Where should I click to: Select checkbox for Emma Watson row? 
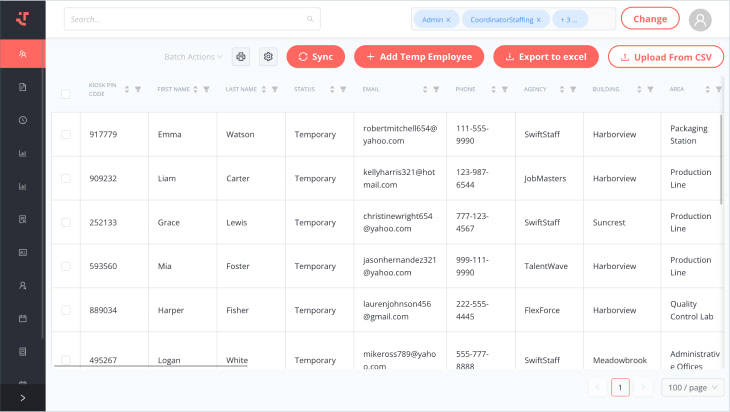click(x=66, y=134)
